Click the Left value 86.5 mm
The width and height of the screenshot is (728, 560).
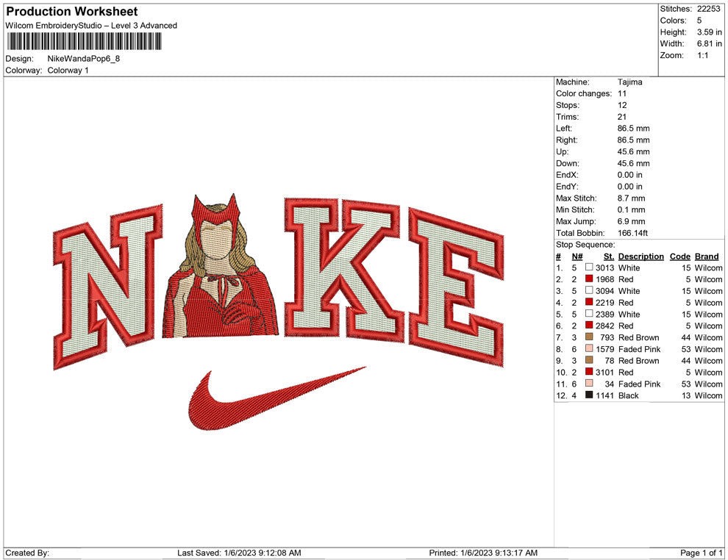pyautogui.click(x=634, y=128)
